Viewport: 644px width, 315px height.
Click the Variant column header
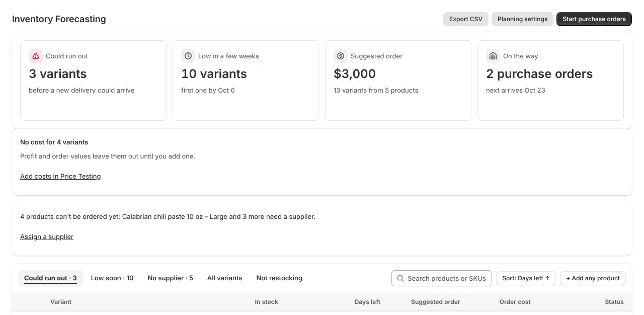tap(61, 302)
